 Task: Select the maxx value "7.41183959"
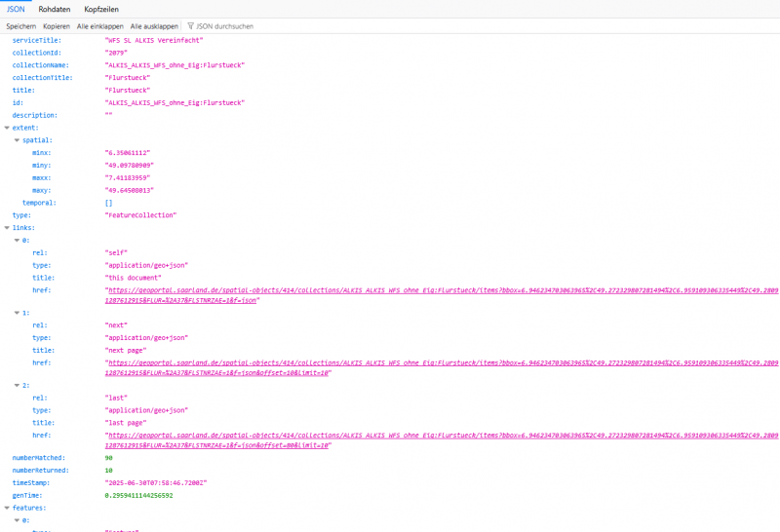pos(128,177)
